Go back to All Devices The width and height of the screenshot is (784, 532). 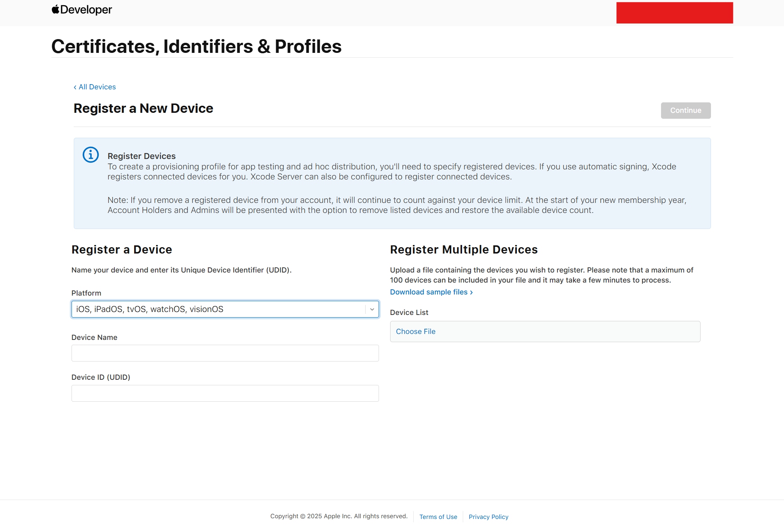97,87
